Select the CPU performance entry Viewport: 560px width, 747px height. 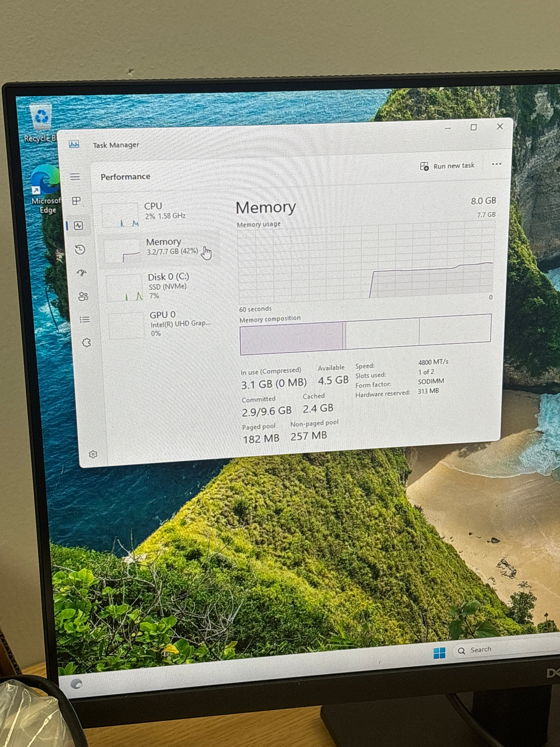159,213
